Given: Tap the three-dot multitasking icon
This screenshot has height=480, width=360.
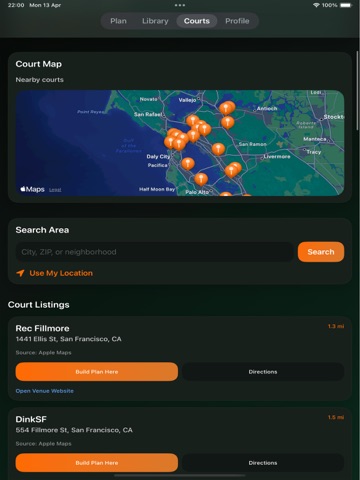Looking at the screenshot, I should (180, 5).
